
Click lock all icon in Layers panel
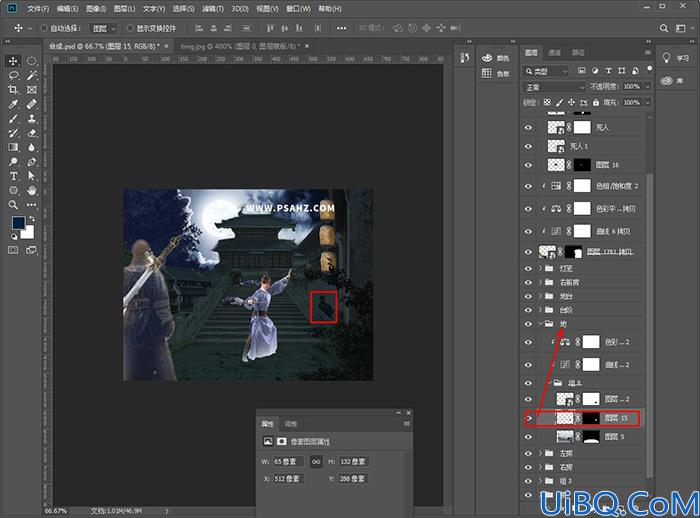click(x=596, y=103)
